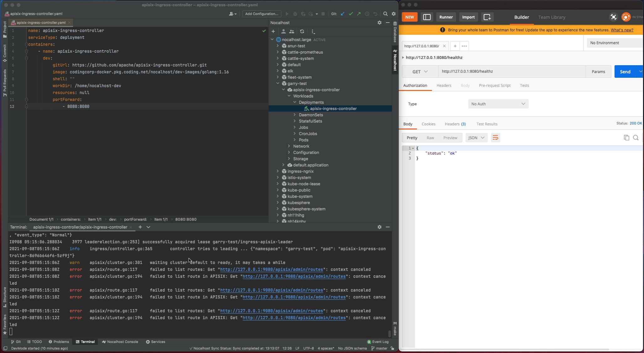
Task: Click the terminal add new tab icon
Action: tap(140, 227)
